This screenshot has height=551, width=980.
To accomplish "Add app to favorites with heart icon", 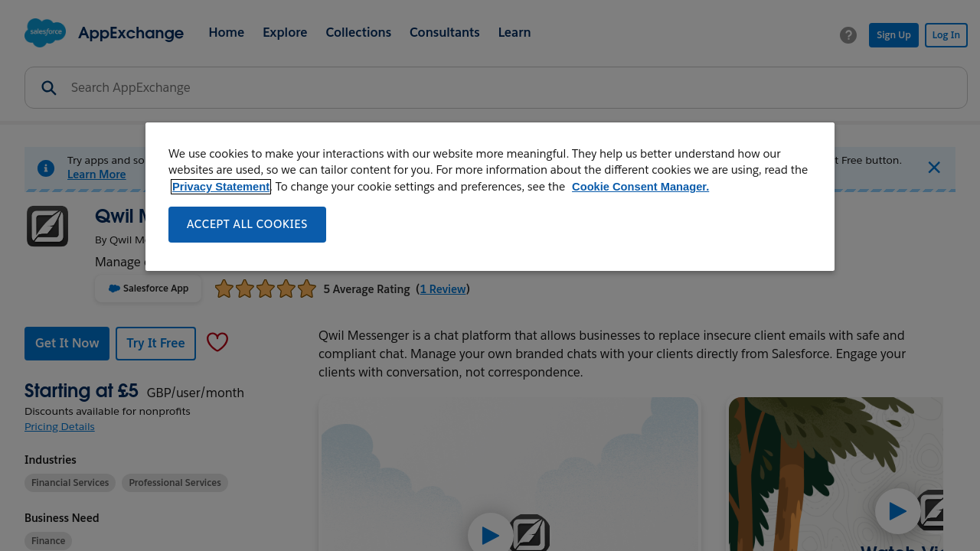I will tap(217, 343).
